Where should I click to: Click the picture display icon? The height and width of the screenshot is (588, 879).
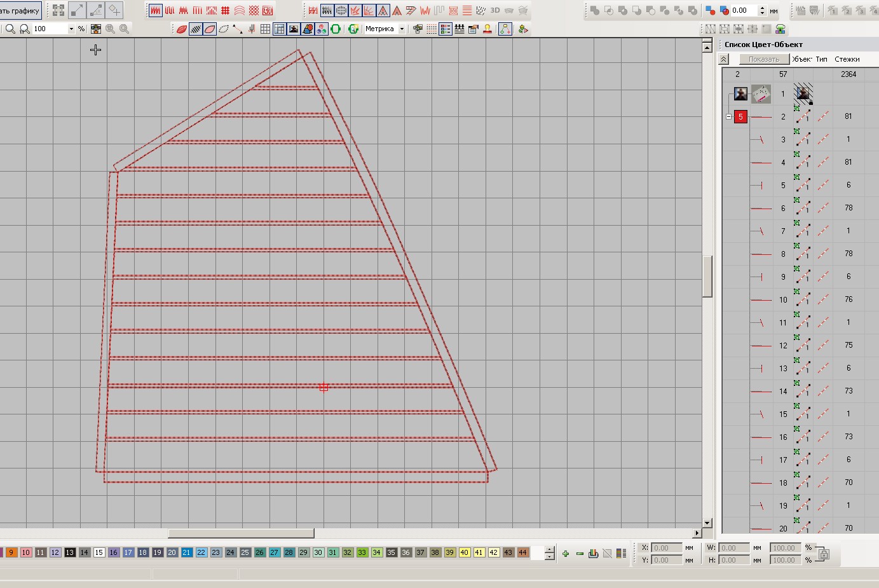pyautogui.click(x=294, y=29)
